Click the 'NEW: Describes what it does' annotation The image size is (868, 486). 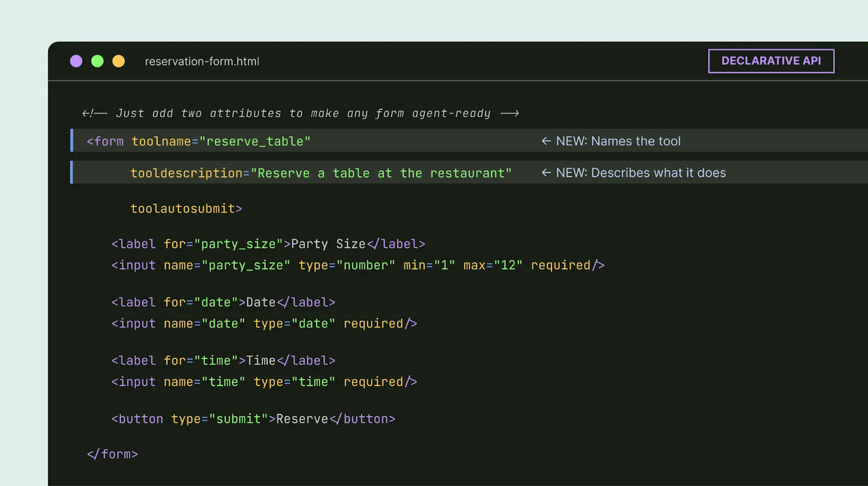[641, 172]
